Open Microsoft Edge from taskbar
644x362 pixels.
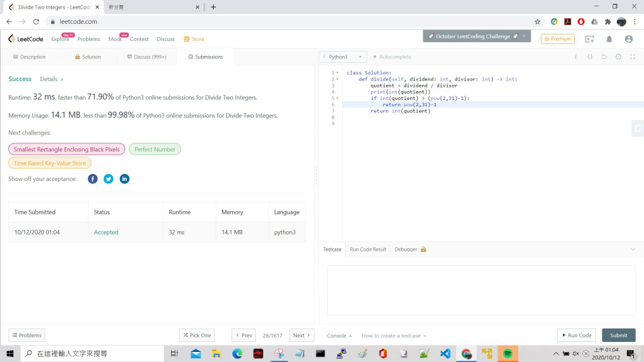237,353
